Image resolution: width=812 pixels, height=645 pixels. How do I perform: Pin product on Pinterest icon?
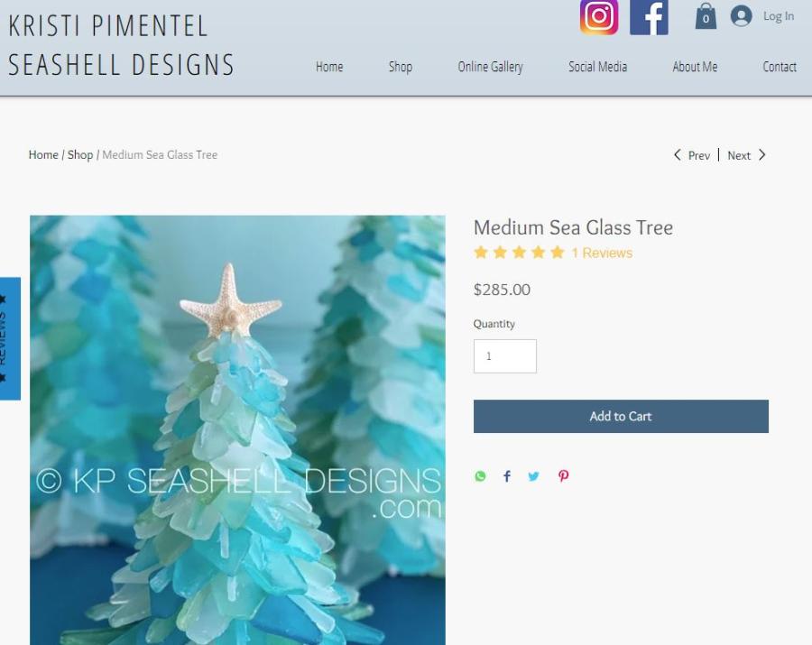pyautogui.click(x=563, y=476)
